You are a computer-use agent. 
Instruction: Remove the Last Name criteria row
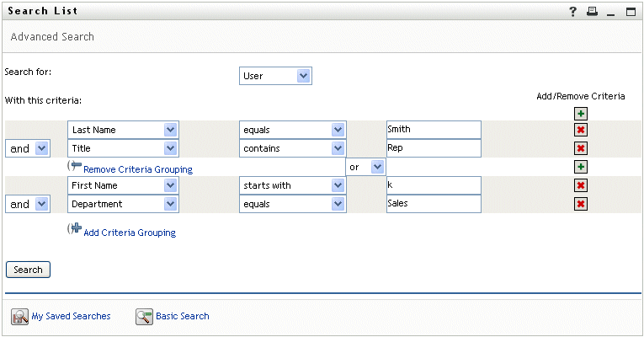[x=581, y=130]
